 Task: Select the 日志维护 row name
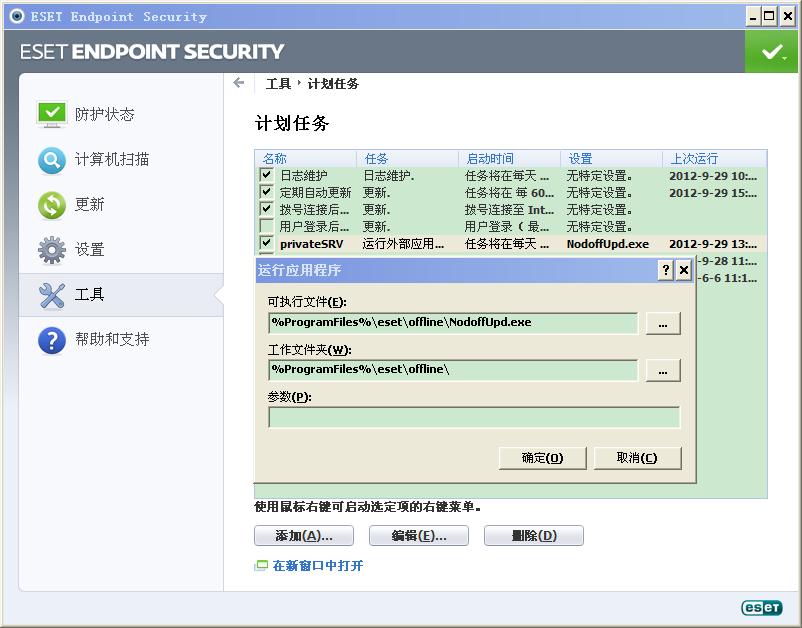304,175
